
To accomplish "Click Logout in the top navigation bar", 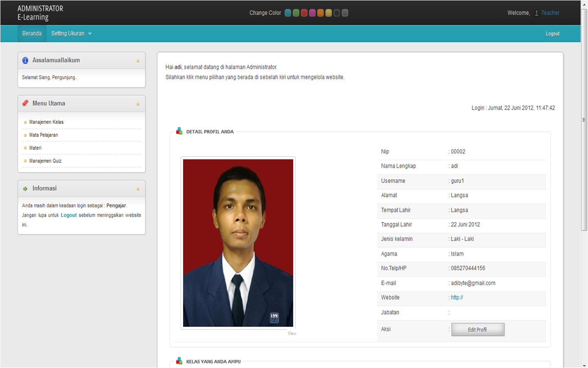I will [553, 34].
